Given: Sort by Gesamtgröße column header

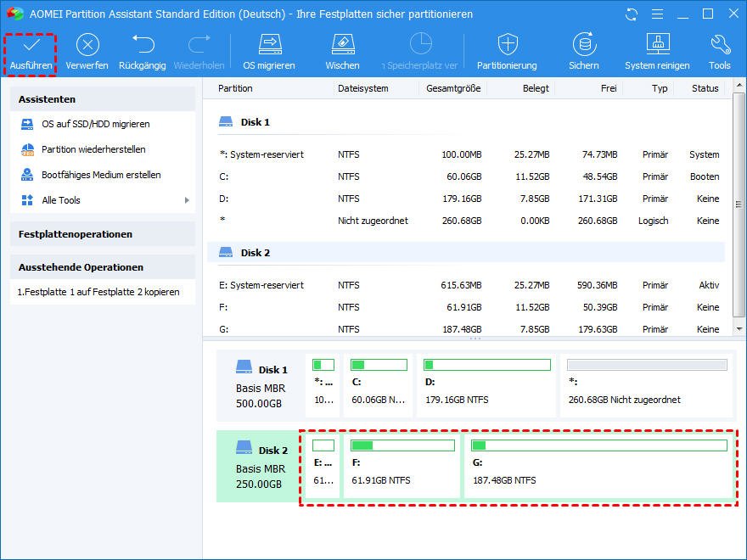Looking at the screenshot, I should [x=453, y=88].
